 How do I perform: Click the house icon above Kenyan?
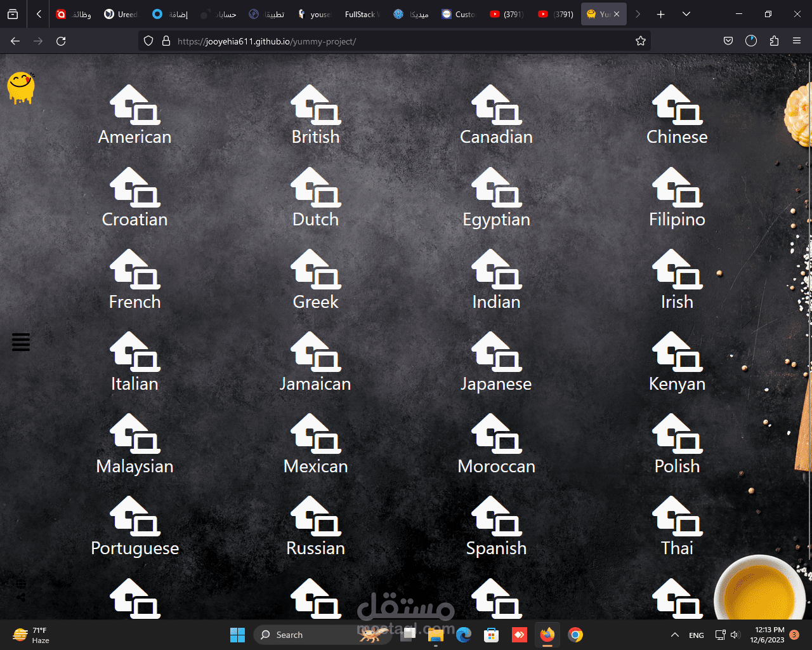pos(678,352)
